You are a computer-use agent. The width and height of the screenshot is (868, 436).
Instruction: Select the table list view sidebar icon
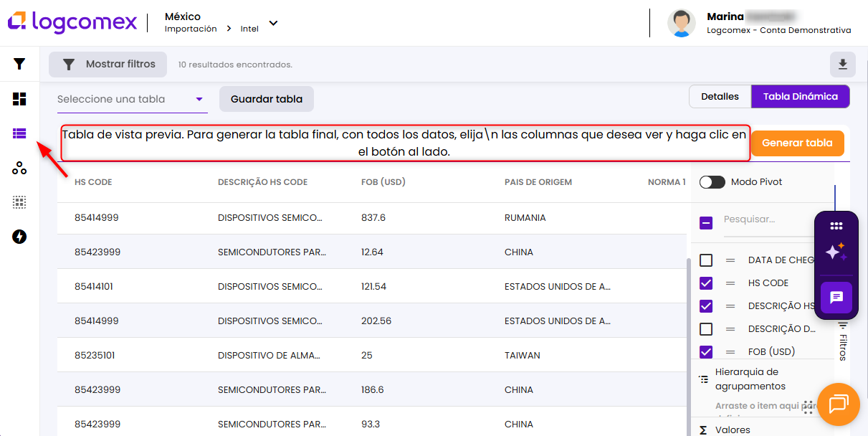(x=19, y=133)
